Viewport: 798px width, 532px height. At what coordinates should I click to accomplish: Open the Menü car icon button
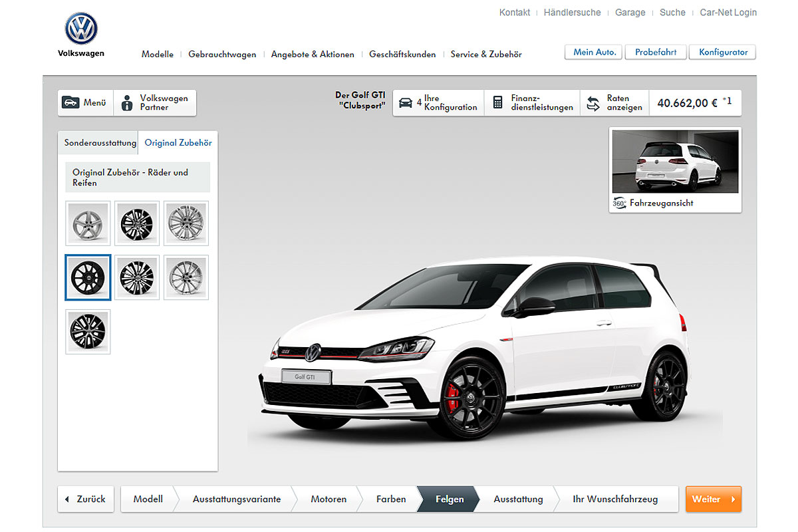click(70, 103)
